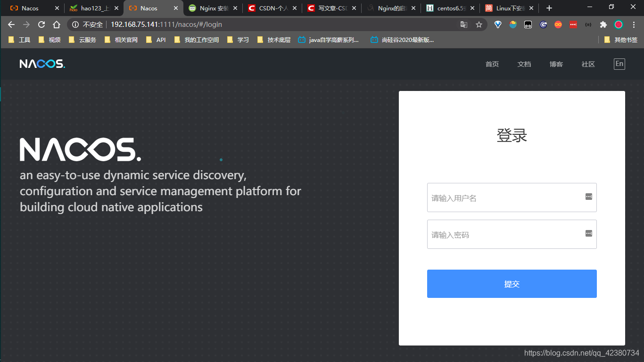Open the 学习 bookmarks folder
The height and width of the screenshot is (362, 644).
[238, 40]
